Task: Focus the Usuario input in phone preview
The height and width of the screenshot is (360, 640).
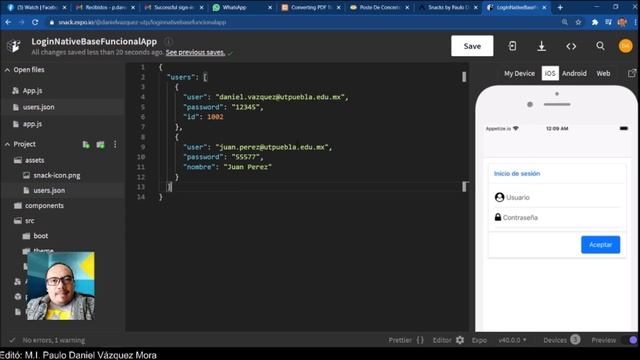Action: [x=557, y=198]
